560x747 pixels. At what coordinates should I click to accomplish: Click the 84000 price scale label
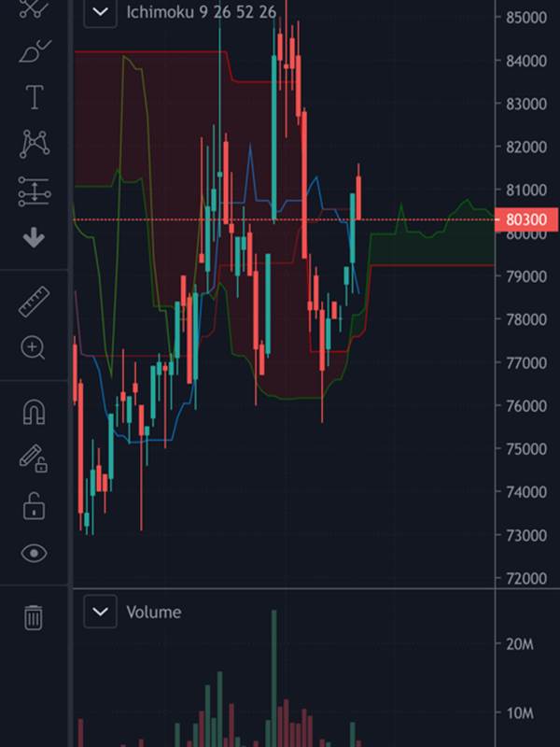point(526,61)
